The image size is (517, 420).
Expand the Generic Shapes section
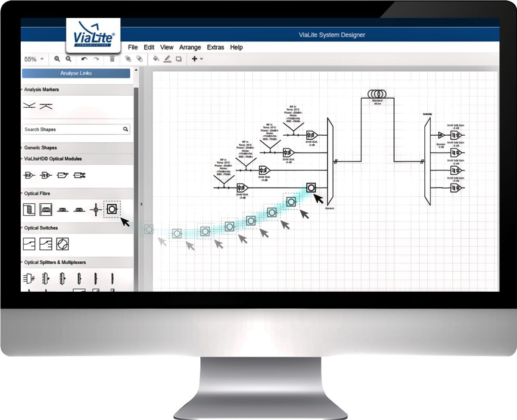click(x=76, y=148)
